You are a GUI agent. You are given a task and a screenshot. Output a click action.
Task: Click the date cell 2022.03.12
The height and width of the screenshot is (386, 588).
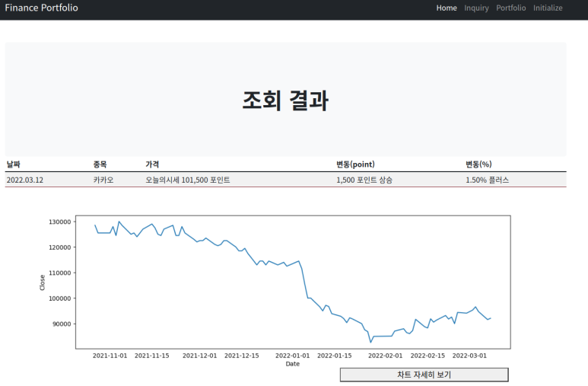(x=25, y=180)
